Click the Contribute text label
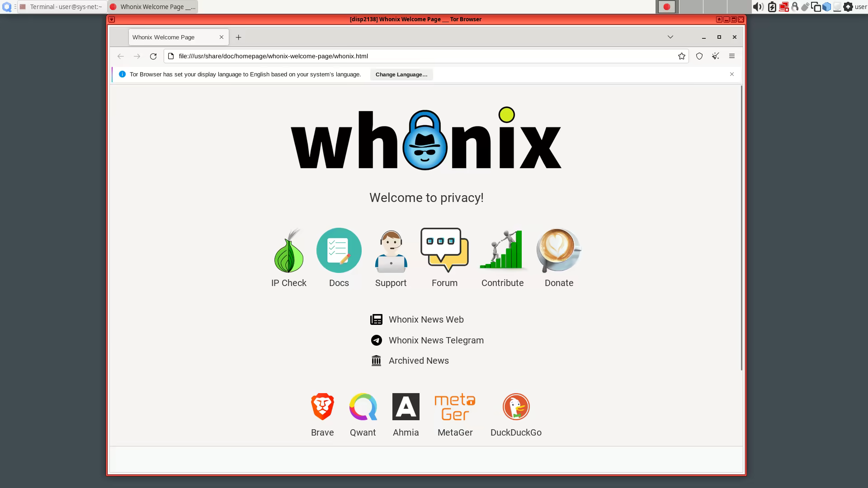Viewport: 868px width, 488px height. (502, 283)
